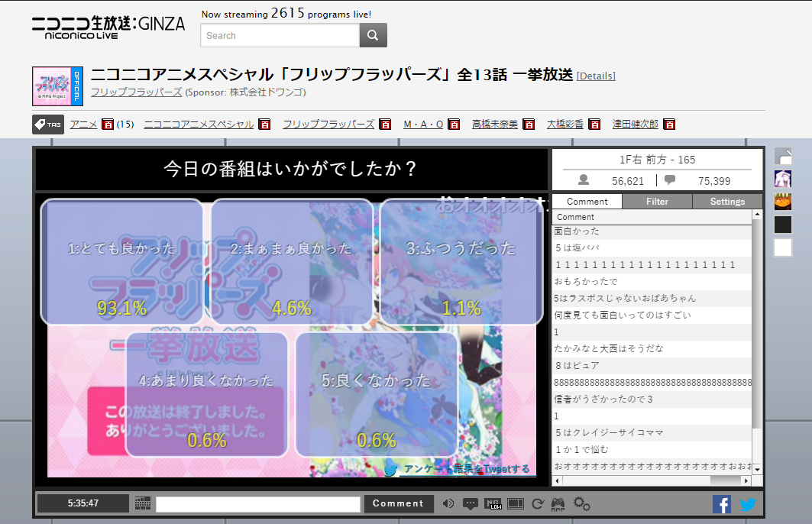Share the stream on Facebook
812x524 pixels.
(x=721, y=504)
